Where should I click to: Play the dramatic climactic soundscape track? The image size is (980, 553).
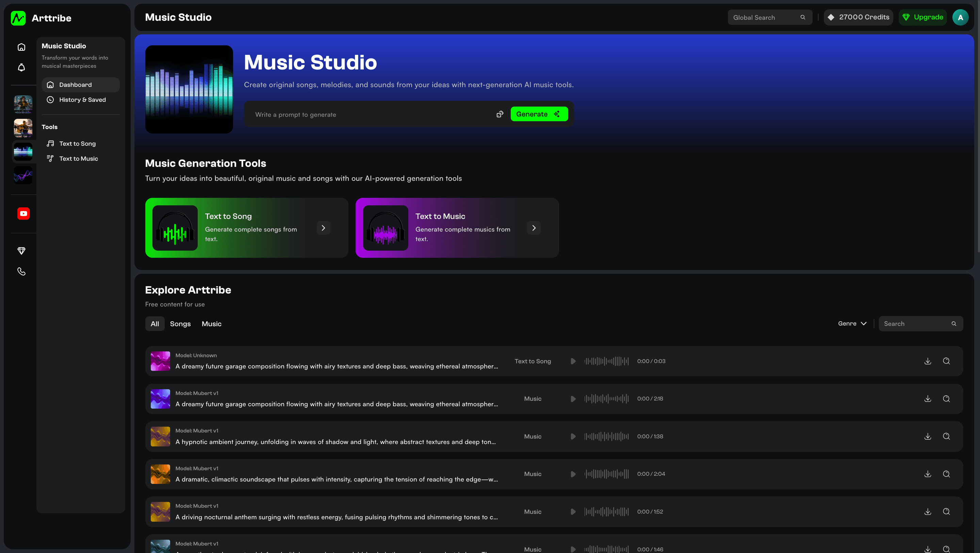[x=573, y=474]
